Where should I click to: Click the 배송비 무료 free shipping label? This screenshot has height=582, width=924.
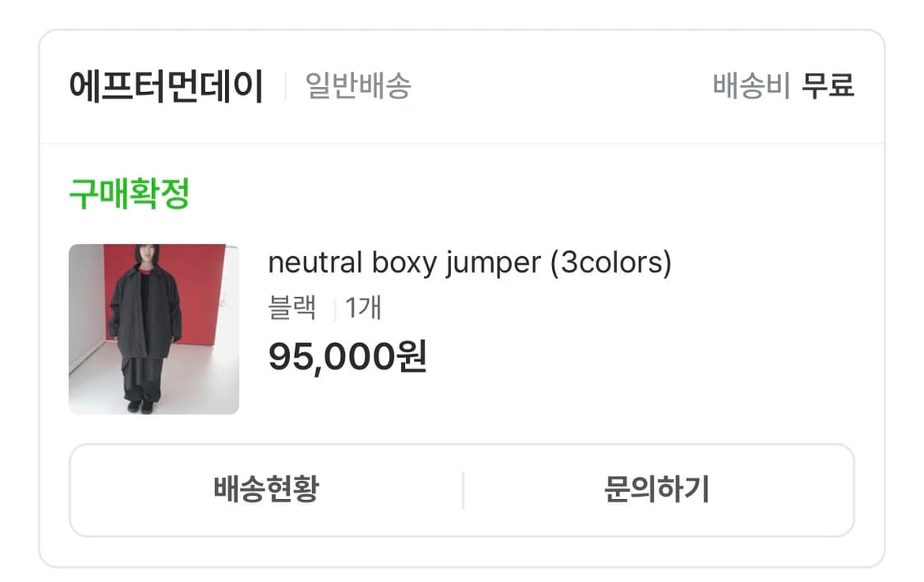point(784,85)
